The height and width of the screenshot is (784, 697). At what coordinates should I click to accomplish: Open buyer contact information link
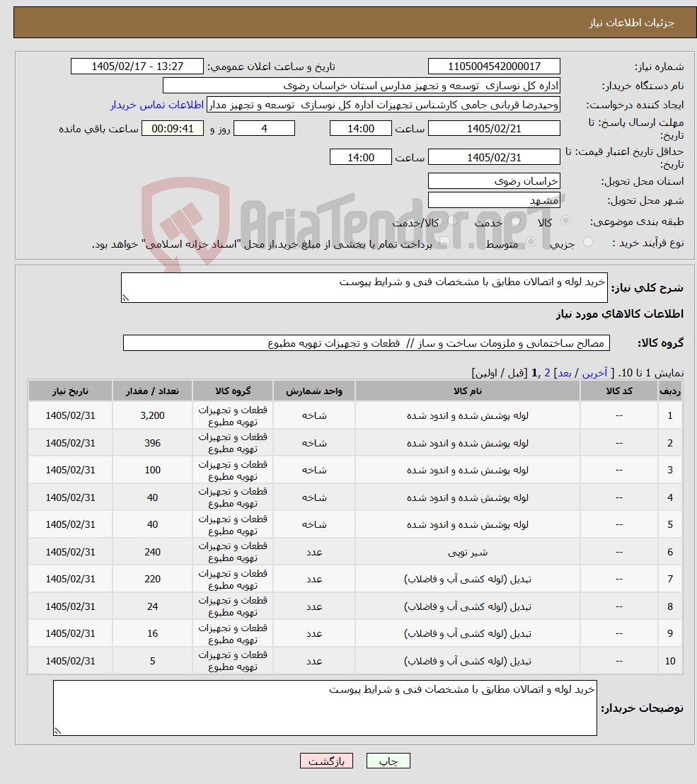click(x=157, y=105)
